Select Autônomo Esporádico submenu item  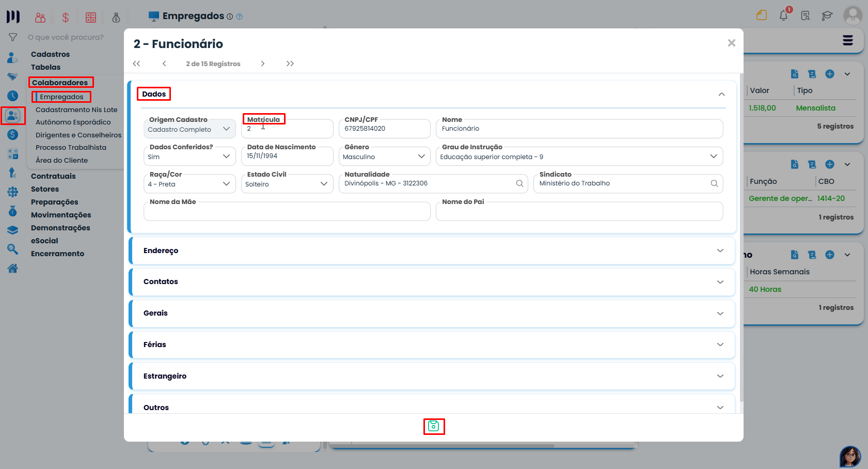click(73, 122)
